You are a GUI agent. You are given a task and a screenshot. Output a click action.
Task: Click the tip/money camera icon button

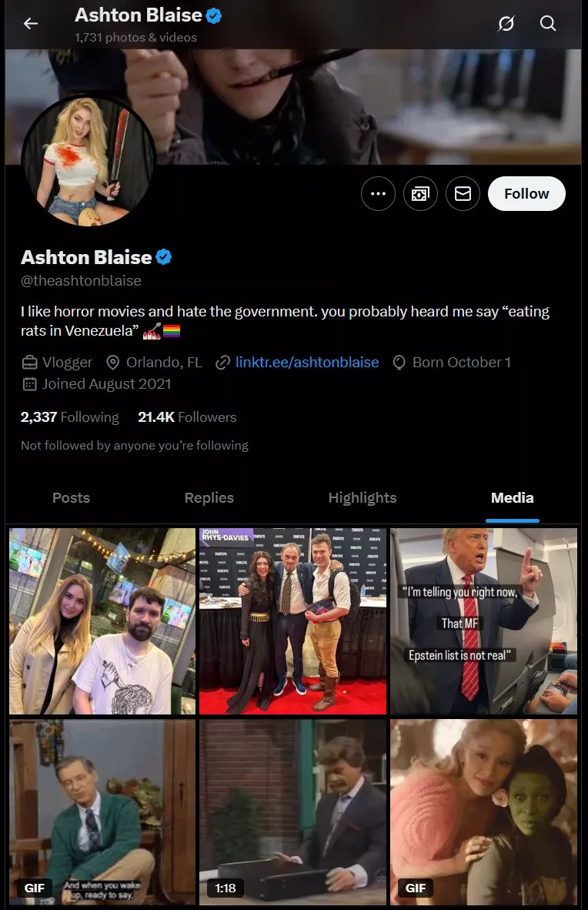coord(420,194)
